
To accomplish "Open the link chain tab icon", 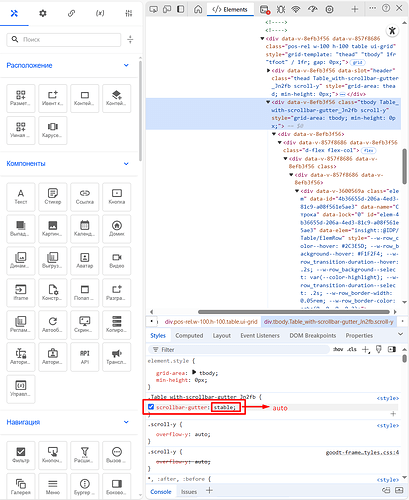I will (x=71, y=13).
